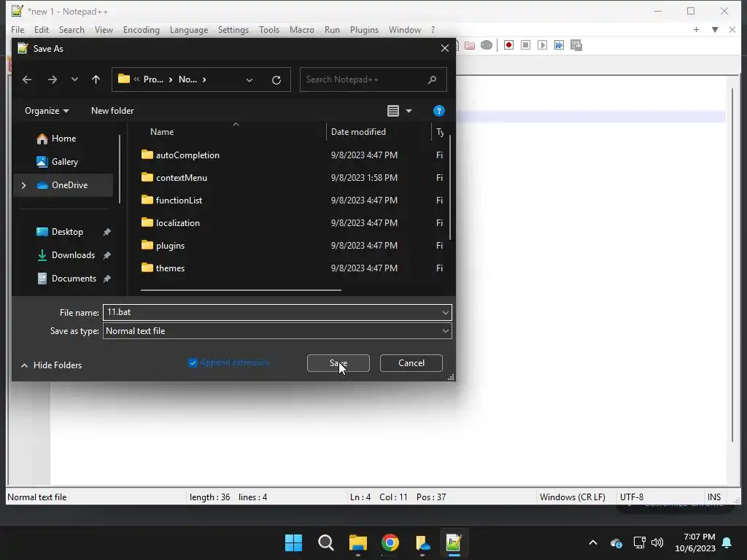The height and width of the screenshot is (560, 747).
Task: Click the Save button
Action: [x=338, y=363]
